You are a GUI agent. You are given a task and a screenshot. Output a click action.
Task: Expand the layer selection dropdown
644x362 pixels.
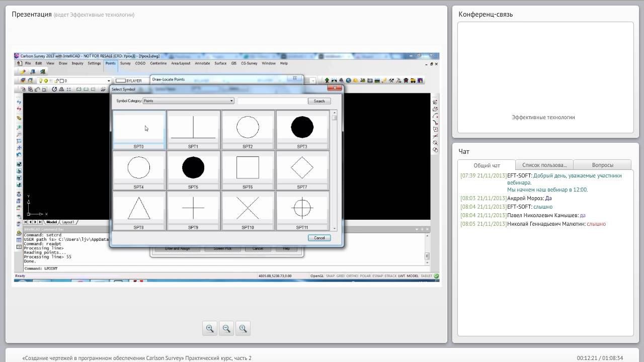pyautogui.click(x=108, y=81)
